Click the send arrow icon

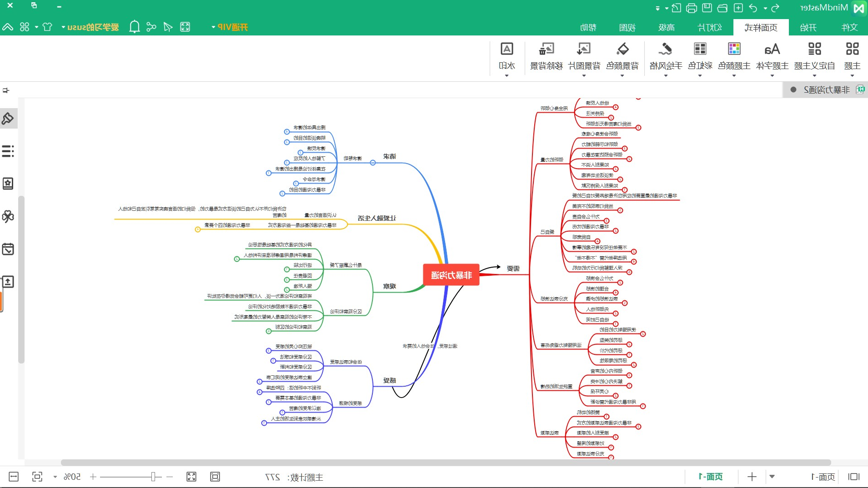(x=168, y=27)
